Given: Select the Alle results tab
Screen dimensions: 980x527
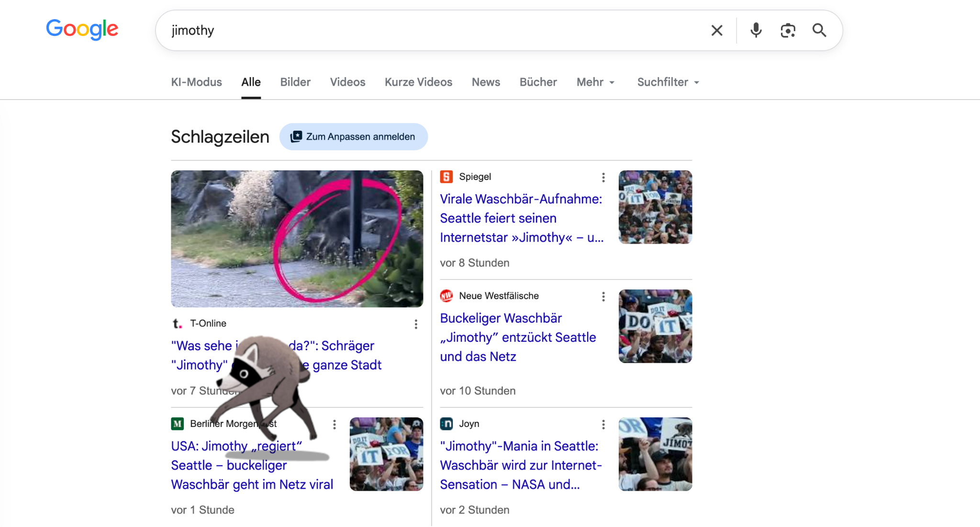Looking at the screenshot, I should point(251,82).
